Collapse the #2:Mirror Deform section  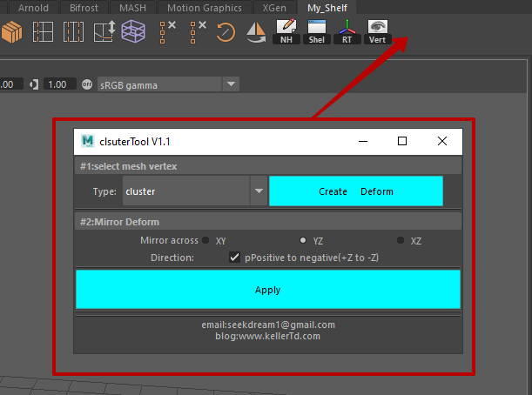pos(268,222)
